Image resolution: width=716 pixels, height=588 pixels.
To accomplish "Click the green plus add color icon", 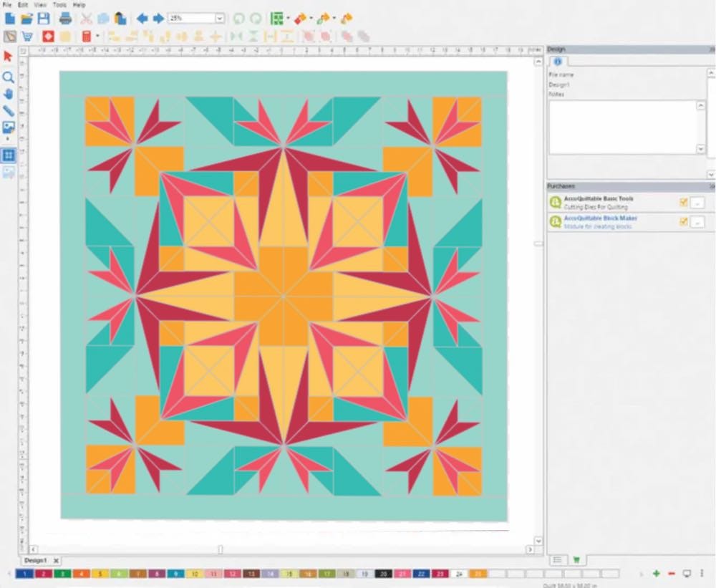I will coord(657,574).
